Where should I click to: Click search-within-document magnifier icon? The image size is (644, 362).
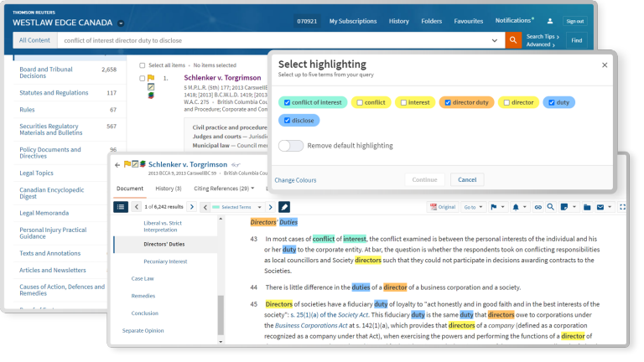point(550,207)
